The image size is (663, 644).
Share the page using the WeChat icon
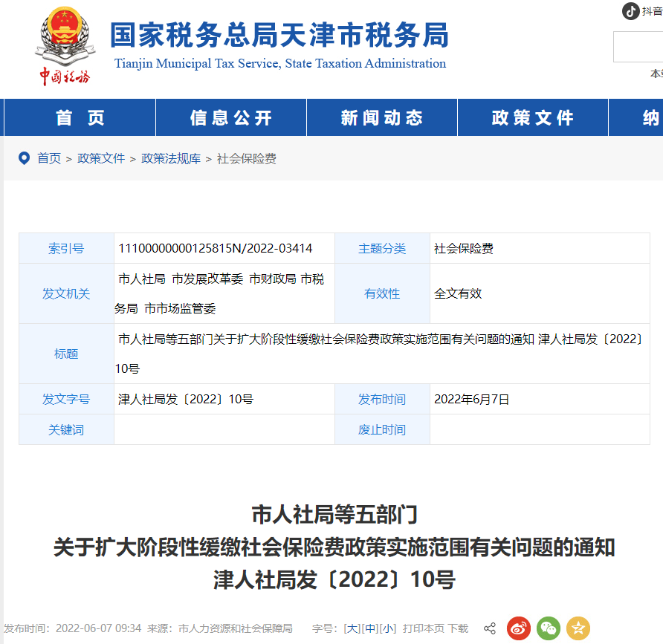tap(549, 628)
